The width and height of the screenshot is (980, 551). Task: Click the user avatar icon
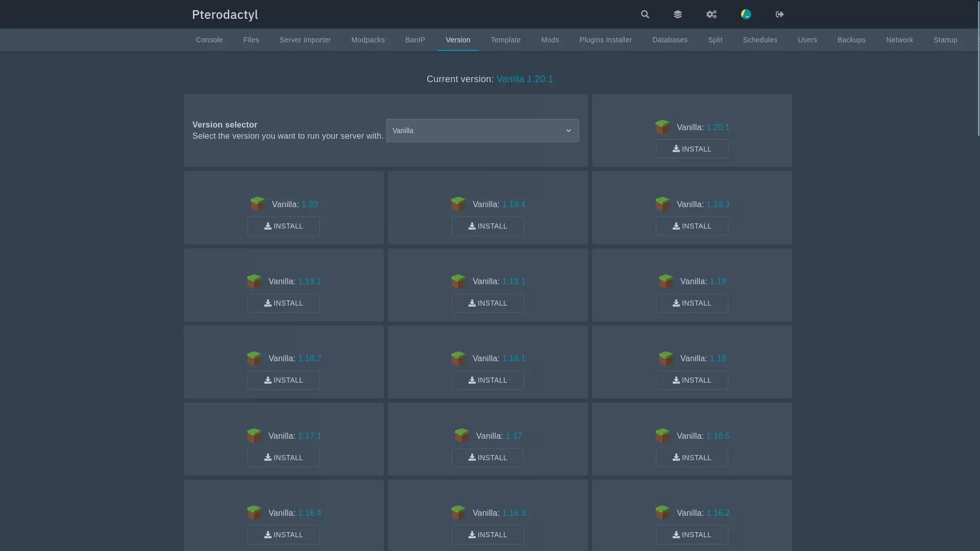pos(746,14)
